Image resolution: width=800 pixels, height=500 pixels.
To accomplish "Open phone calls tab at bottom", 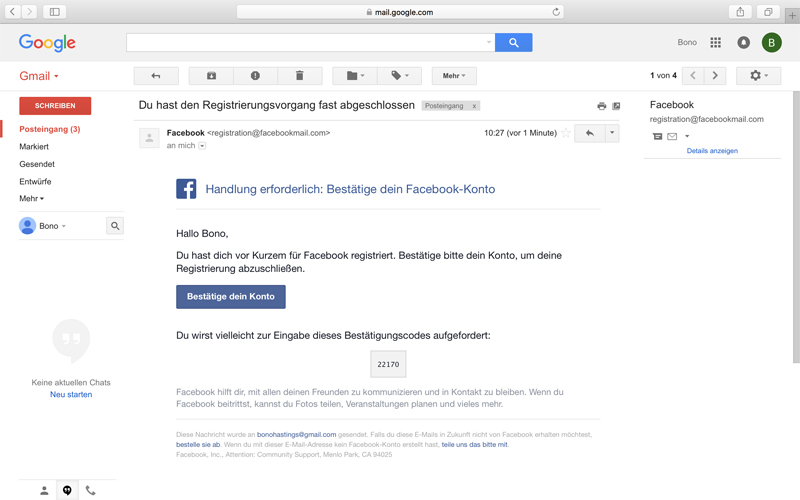I will [x=90, y=491].
